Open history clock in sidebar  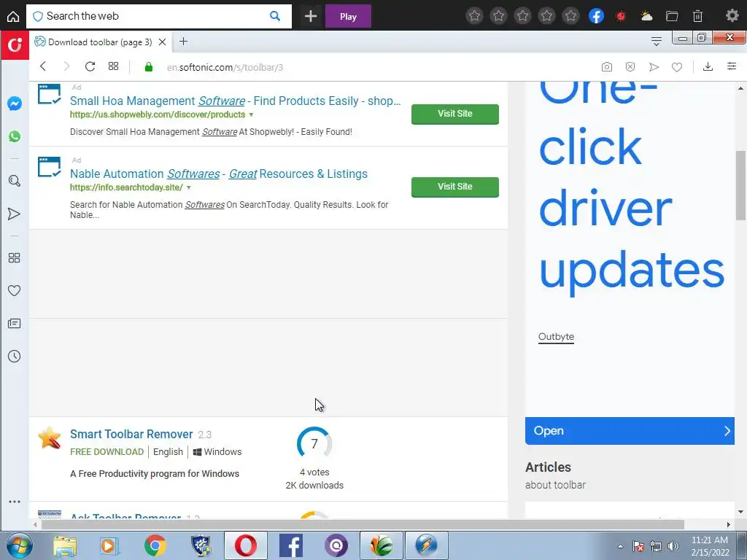tap(15, 356)
